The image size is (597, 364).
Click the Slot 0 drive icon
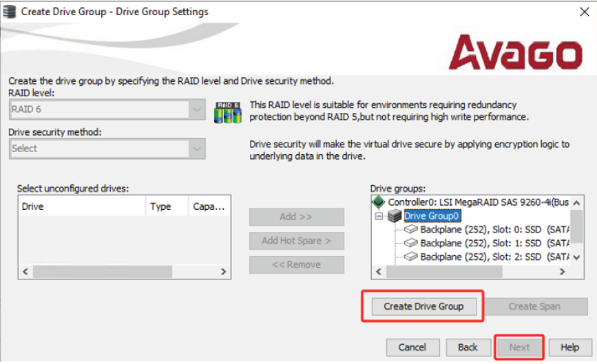tap(411, 229)
